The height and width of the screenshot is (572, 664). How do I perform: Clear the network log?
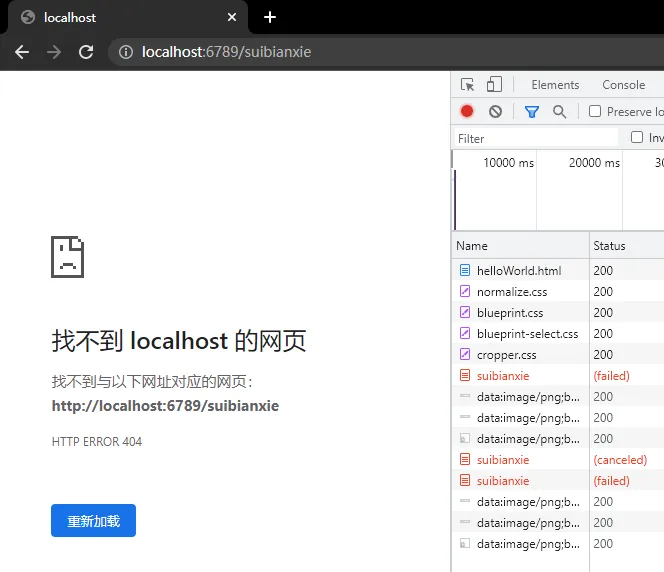[x=495, y=112]
